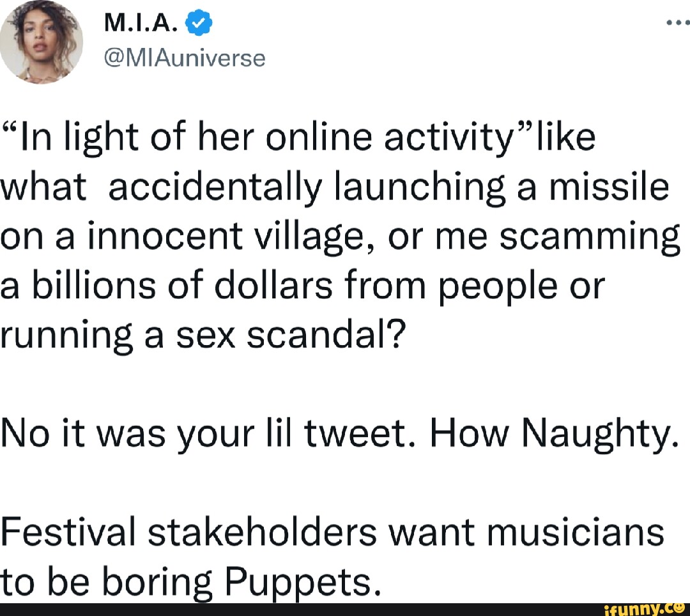
Task: Click the verified blue checkmark badge
Action: coord(197,24)
